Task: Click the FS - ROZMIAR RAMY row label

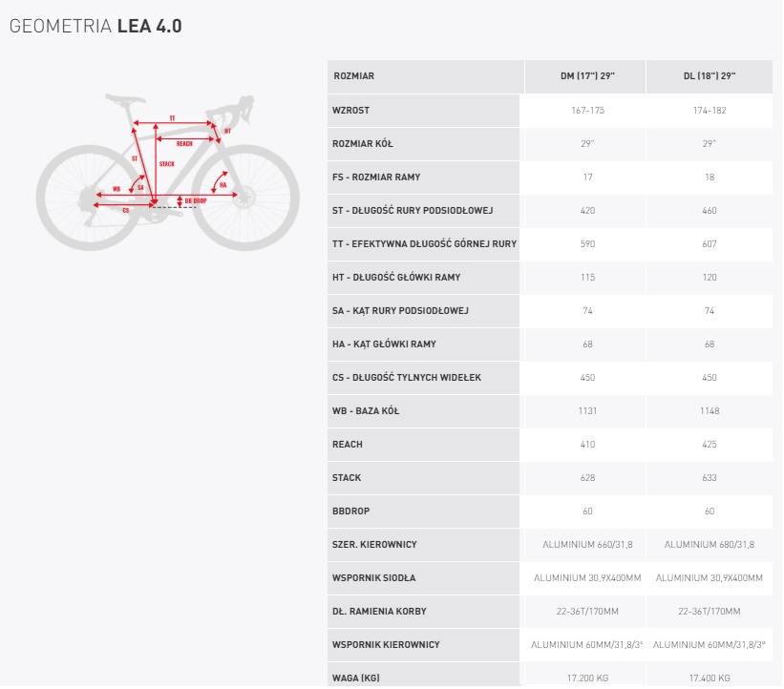Action: 376,177
